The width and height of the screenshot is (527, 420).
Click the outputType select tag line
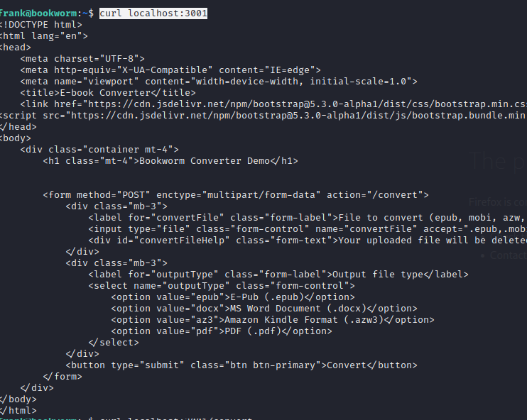click(222, 286)
